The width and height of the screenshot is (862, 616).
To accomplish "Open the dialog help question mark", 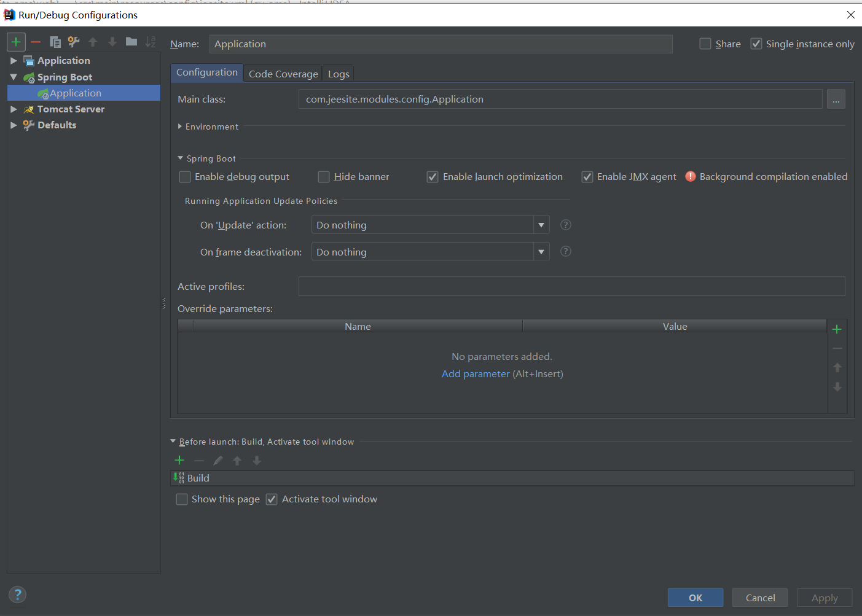I will [18, 595].
